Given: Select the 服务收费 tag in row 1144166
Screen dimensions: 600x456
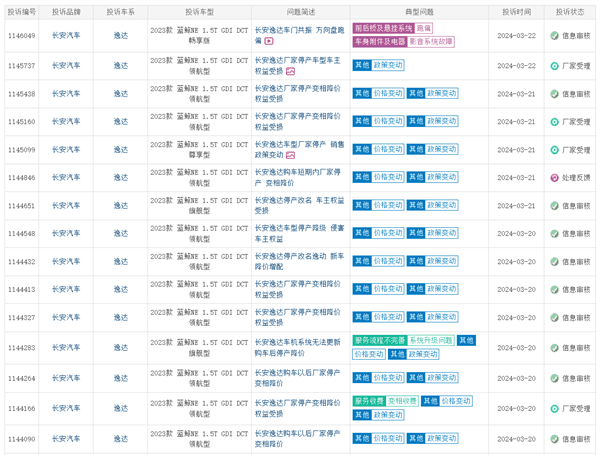Looking at the screenshot, I should point(369,401).
